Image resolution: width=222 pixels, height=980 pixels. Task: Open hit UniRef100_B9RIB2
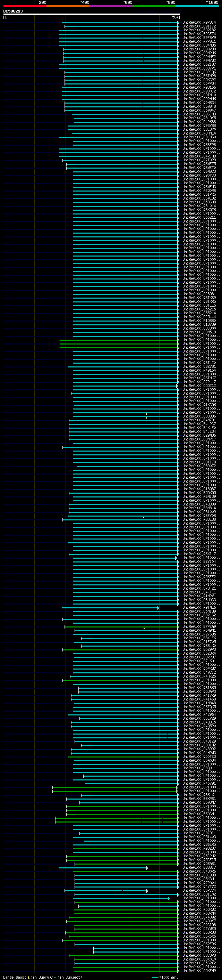pos(199,30)
